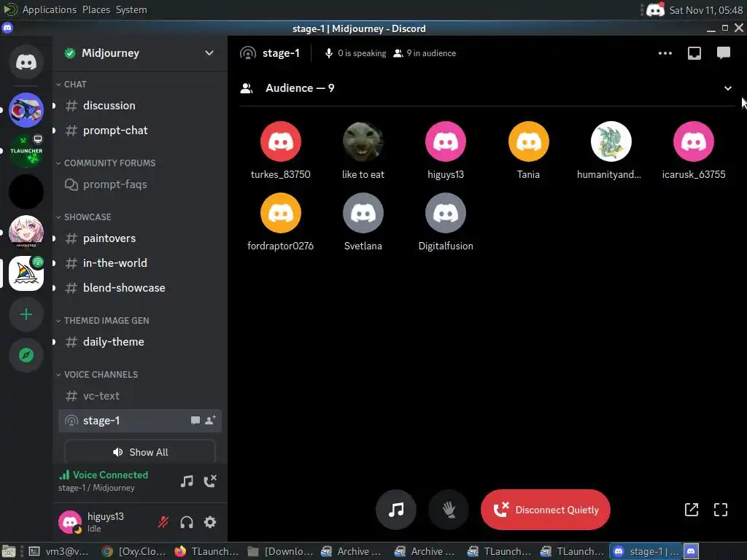
Task: Open the blue robot server icon
Action: (x=26, y=110)
